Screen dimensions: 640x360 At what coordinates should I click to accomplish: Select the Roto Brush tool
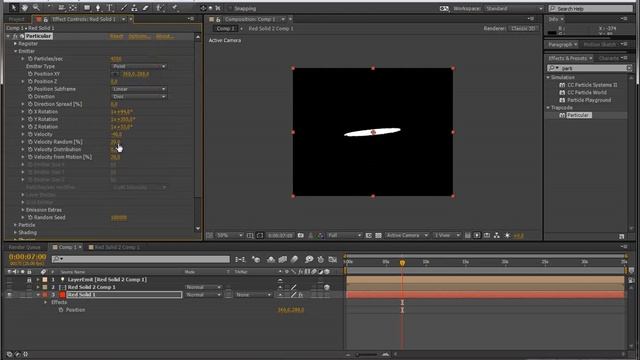click(x=160, y=8)
